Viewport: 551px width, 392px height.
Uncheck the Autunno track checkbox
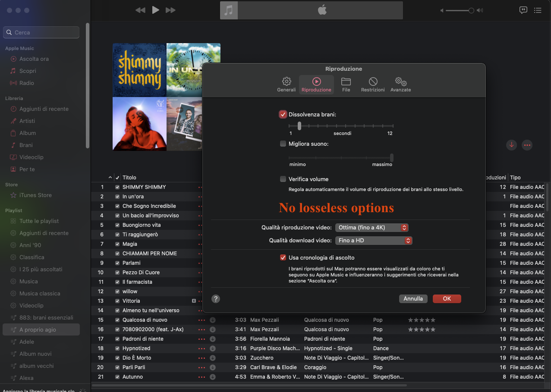tap(117, 377)
